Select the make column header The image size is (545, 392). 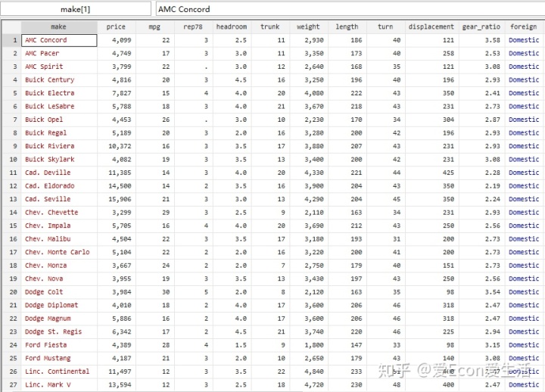pos(59,26)
